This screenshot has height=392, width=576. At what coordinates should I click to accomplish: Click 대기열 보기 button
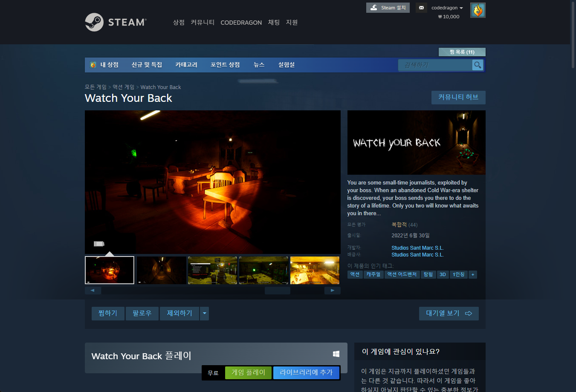tap(449, 313)
